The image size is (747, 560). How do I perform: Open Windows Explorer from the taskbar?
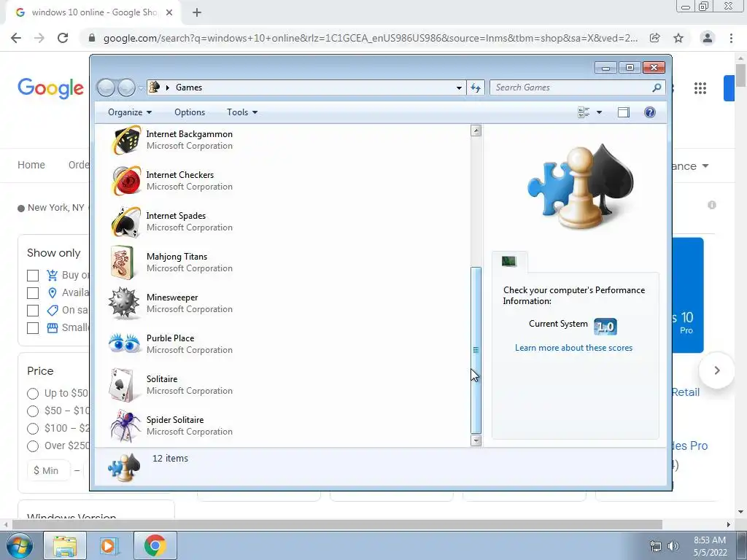(x=65, y=545)
